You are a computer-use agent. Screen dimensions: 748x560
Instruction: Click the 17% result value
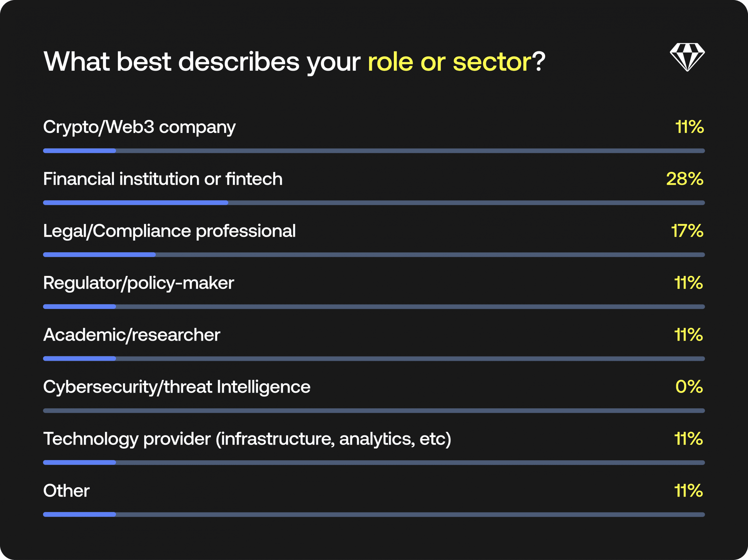tap(687, 231)
